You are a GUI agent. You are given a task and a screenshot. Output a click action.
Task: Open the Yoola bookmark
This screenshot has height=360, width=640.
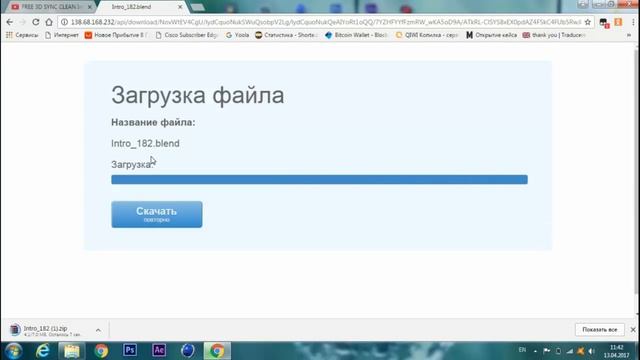point(237,35)
